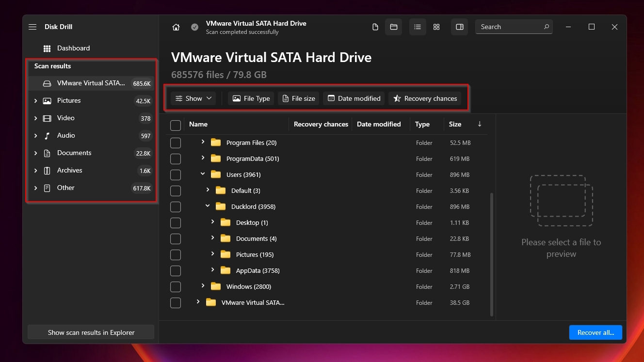Collapse the Ducklord (3958) folder
Viewport: 644px width, 362px height.
coord(208,206)
